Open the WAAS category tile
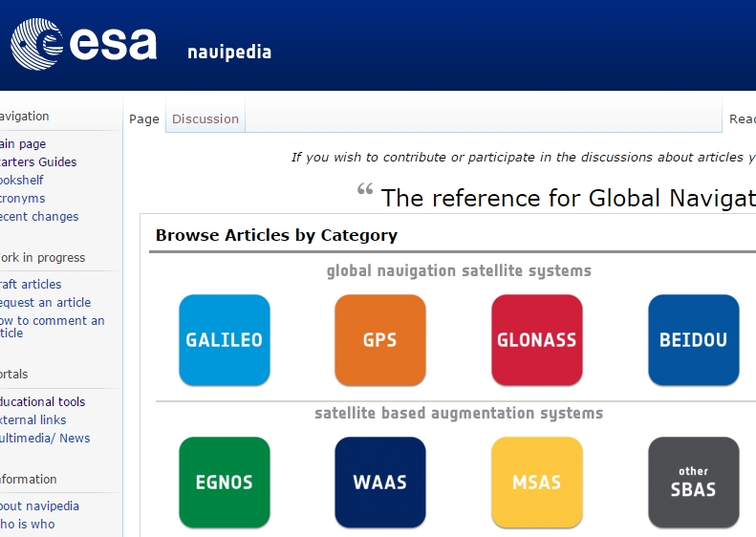The image size is (756, 537). pos(380,482)
